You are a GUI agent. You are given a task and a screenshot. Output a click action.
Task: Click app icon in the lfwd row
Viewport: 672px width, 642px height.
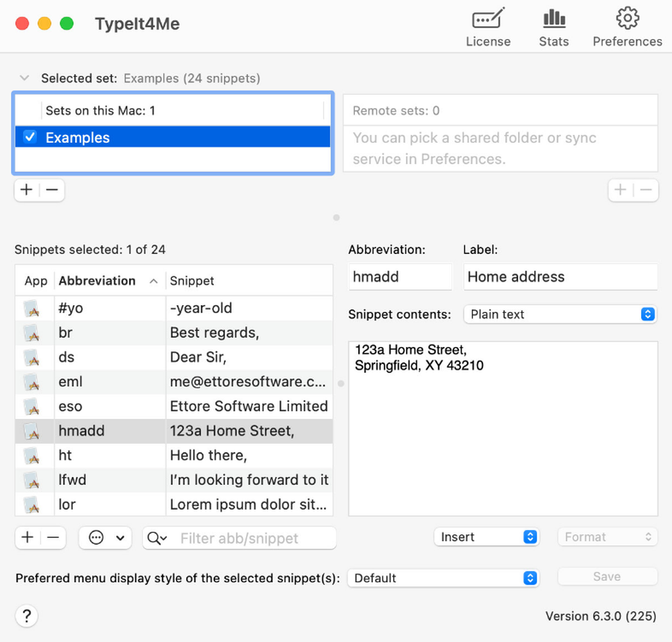[32, 480]
